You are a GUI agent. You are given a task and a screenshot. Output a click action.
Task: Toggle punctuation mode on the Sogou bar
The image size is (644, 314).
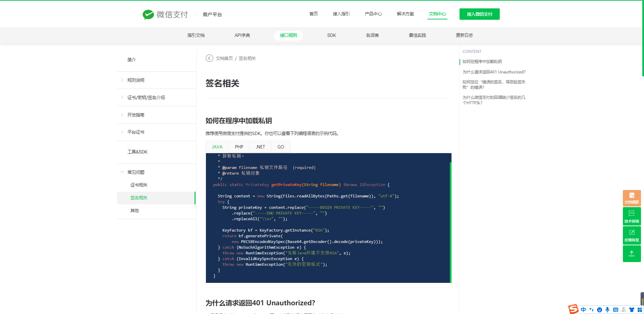coord(591,309)
